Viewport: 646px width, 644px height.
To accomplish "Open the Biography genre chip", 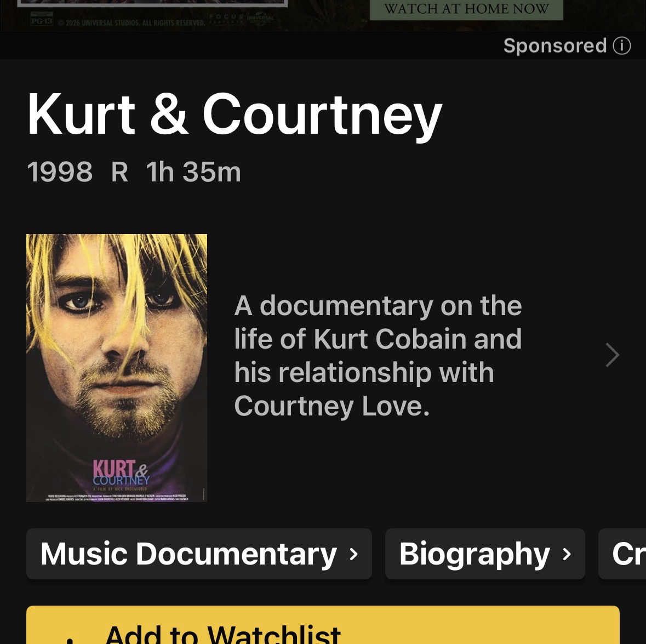I will [485, 554].
